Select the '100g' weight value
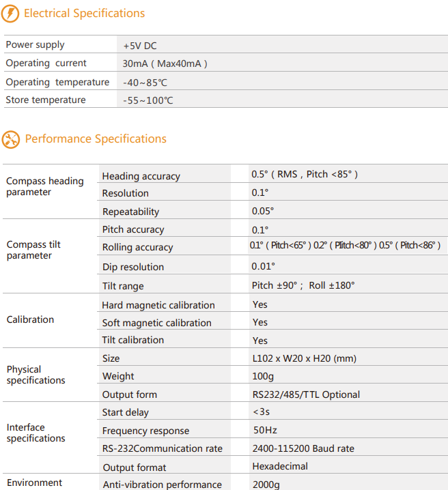 tap(263, 376)
